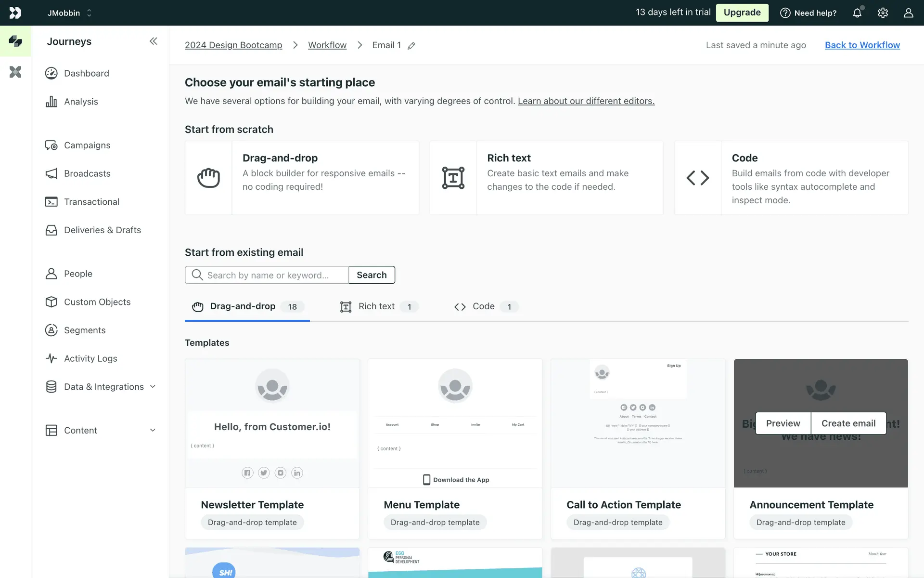Click the Upgrade button

tap(742, 13)
